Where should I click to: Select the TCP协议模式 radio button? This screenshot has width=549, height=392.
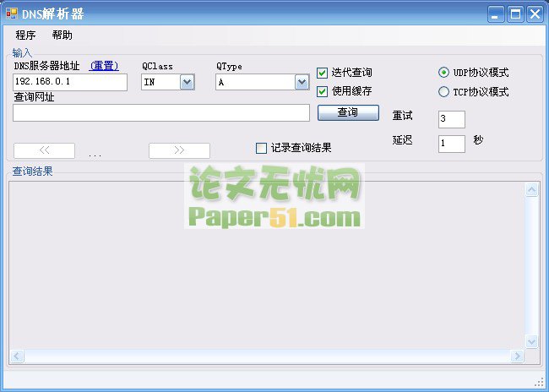coord(443,92)
